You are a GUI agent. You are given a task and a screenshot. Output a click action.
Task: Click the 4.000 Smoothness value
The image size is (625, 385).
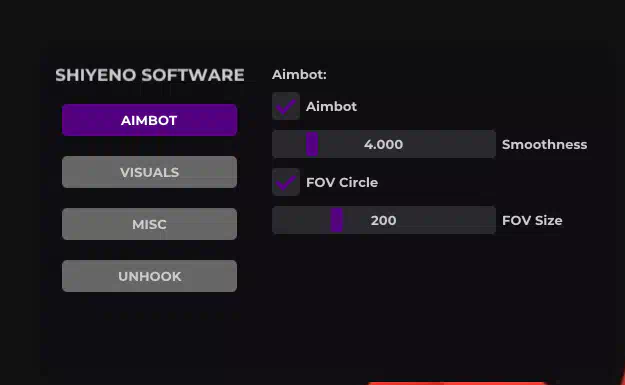(x=383, y=144)
